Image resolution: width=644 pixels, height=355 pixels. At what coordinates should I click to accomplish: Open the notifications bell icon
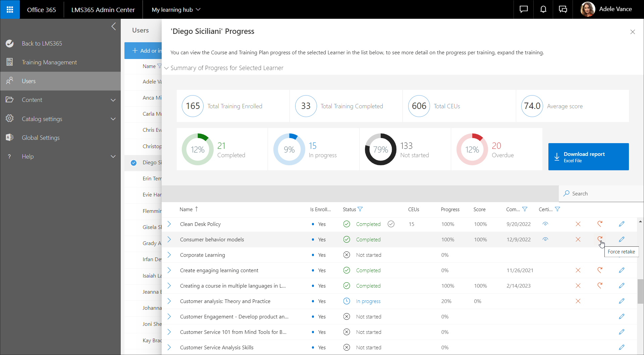543,9
